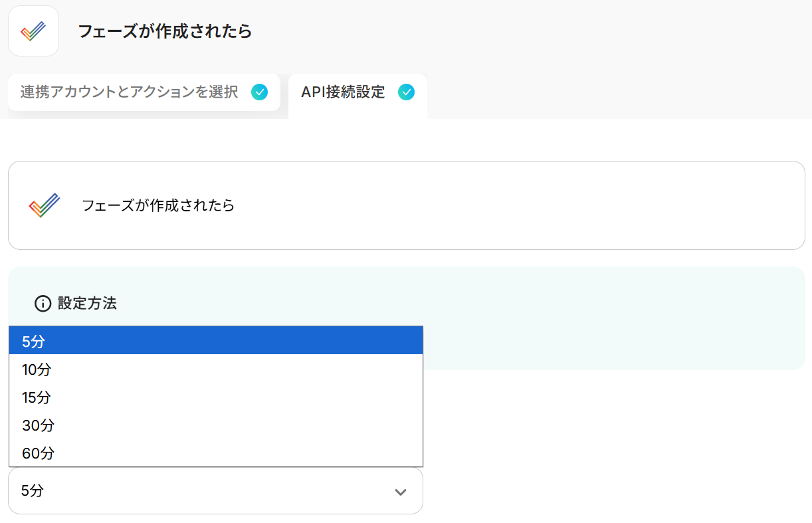Click the checkmark badge beside API接続設定
Image resolution: width=812 pixels, height=523 pixels.
(406, 92)
